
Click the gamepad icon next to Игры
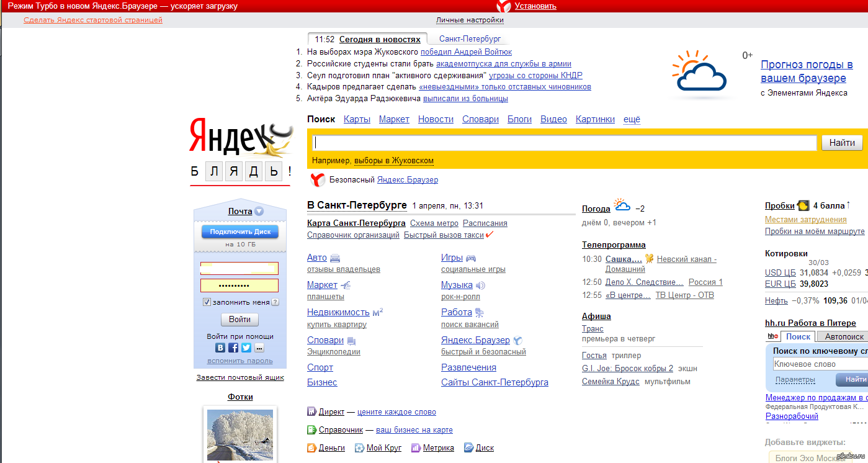click(x=471, y=258)
